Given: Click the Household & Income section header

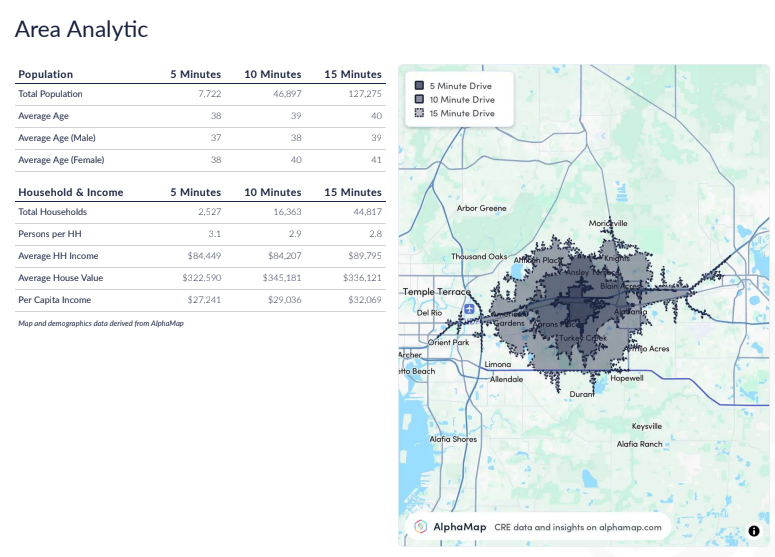Looking at the screenshot, I should tap(71, 192).
